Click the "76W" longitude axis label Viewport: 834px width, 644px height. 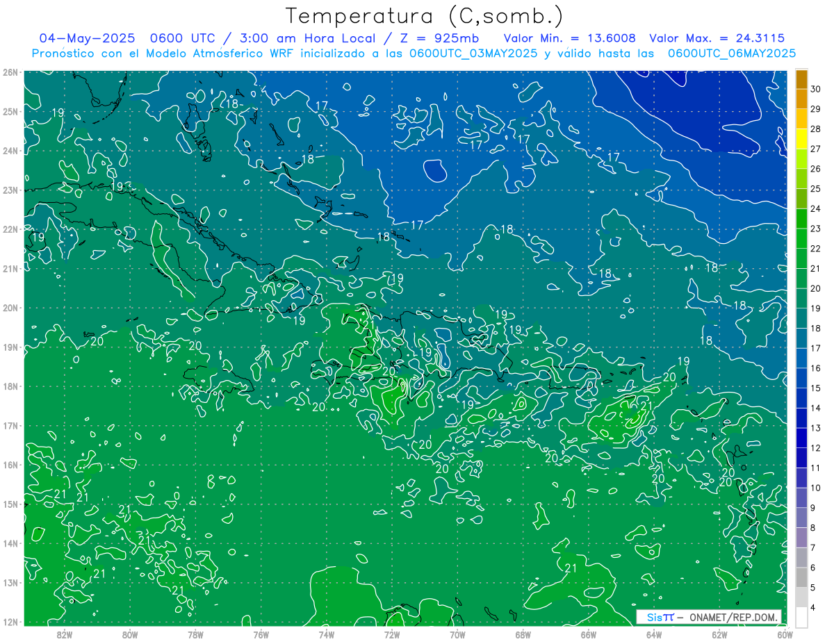(261, 634)
